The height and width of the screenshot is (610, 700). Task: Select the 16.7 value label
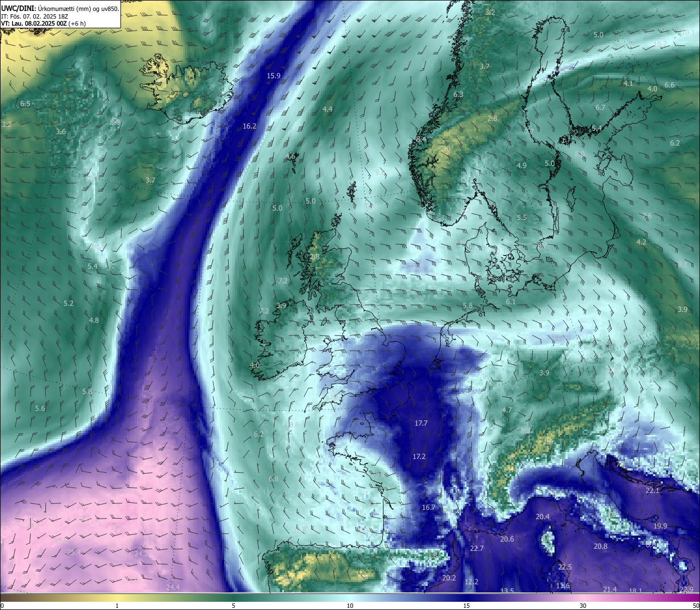(x=429, y=508)
